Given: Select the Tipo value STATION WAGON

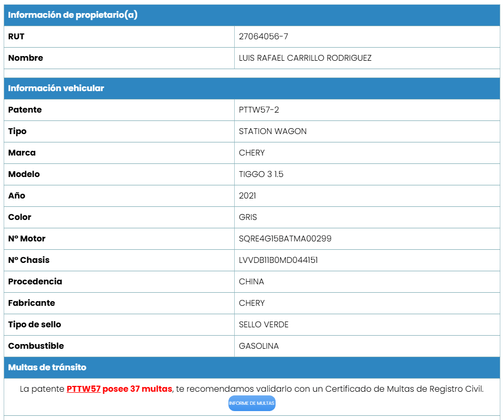Looking at the screenshot, I should pos(272,131).
